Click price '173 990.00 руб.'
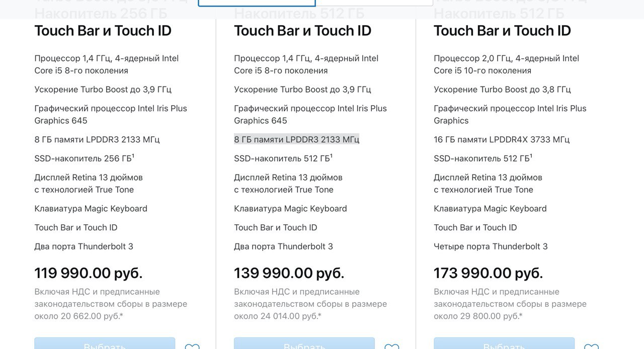The width and height of the screenshot is (644, 349). 488,273
